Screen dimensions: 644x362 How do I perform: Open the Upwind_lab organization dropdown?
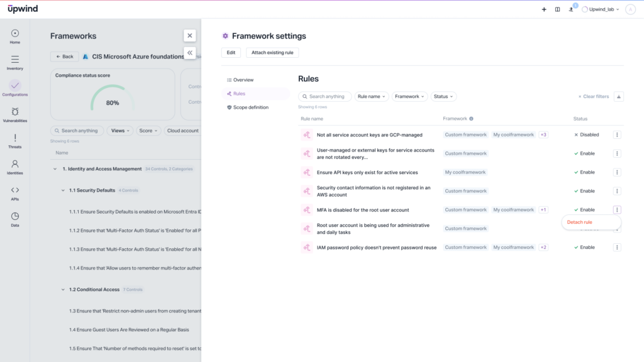point(601,9)
